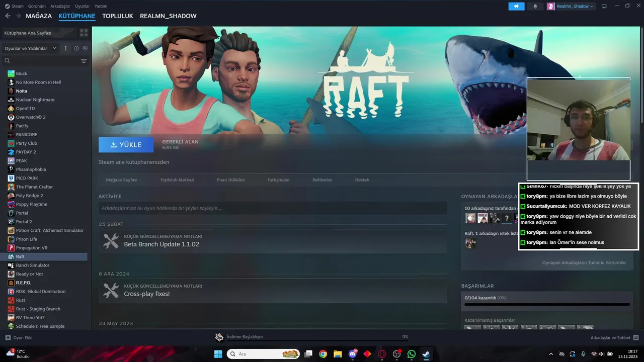
Task: Open Google Chrome from the taskbar
Action: [323, 354]
